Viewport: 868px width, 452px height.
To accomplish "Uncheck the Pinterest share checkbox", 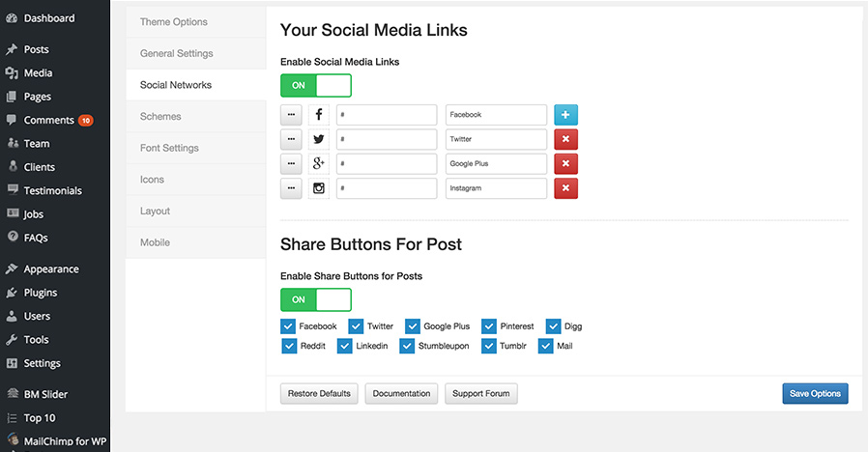I will (x=489, y=326).
